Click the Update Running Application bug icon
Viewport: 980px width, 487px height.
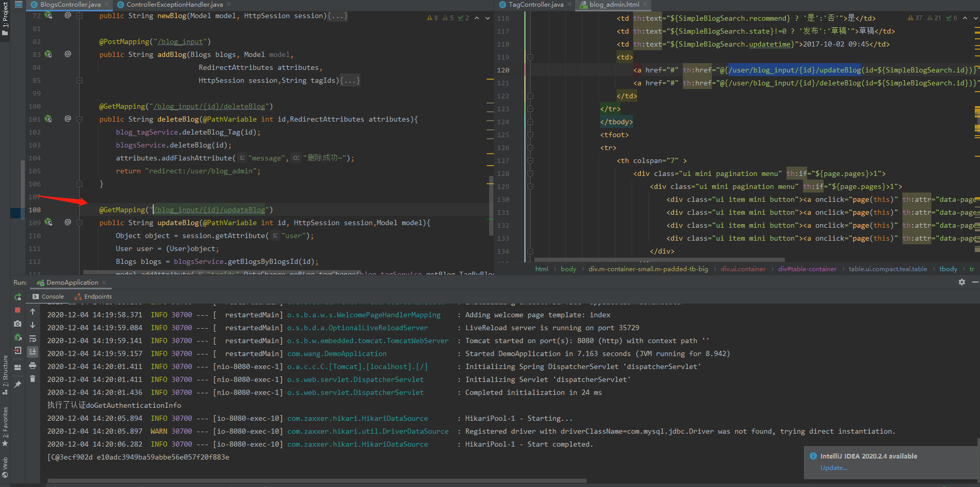(18, 337)
